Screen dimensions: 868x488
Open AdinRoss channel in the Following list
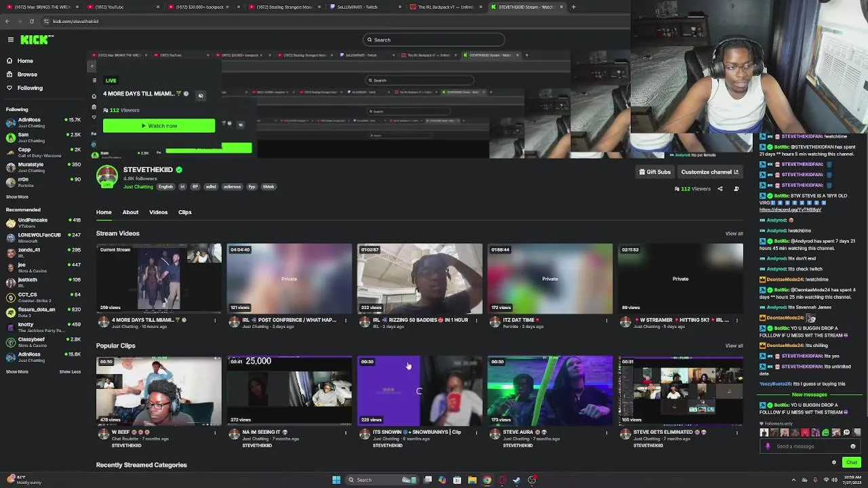tap(43, 123)
